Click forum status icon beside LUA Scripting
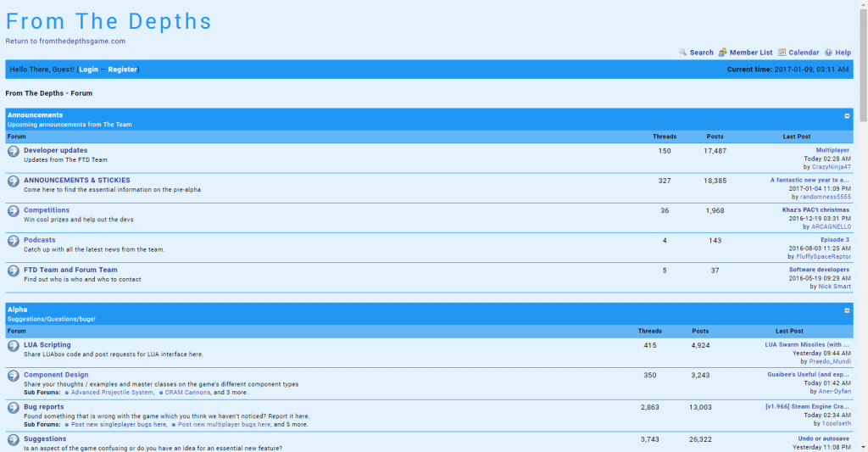 (14, 346)
